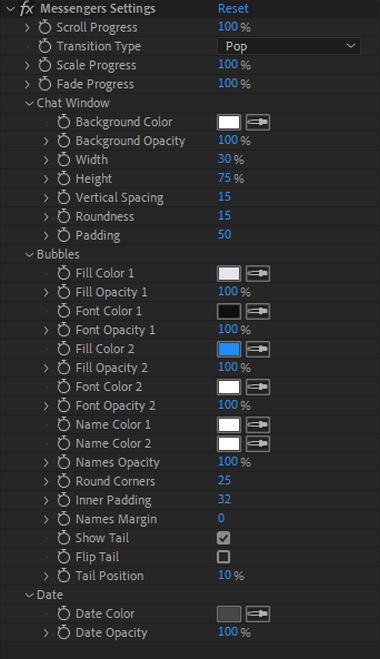This screenshot has height=659, width=380.
Task: Use the eyedropper for Name Color 1
Action: [x=258, y=425]
